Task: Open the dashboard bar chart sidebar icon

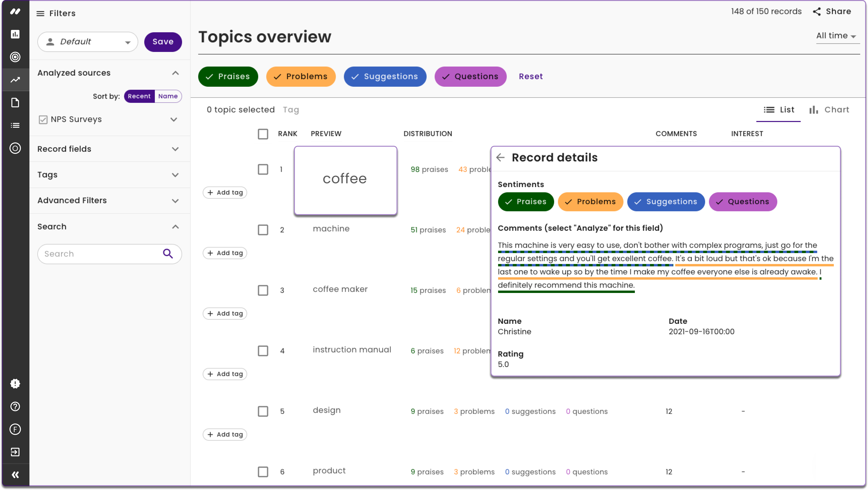Action: tap(15, 34)
